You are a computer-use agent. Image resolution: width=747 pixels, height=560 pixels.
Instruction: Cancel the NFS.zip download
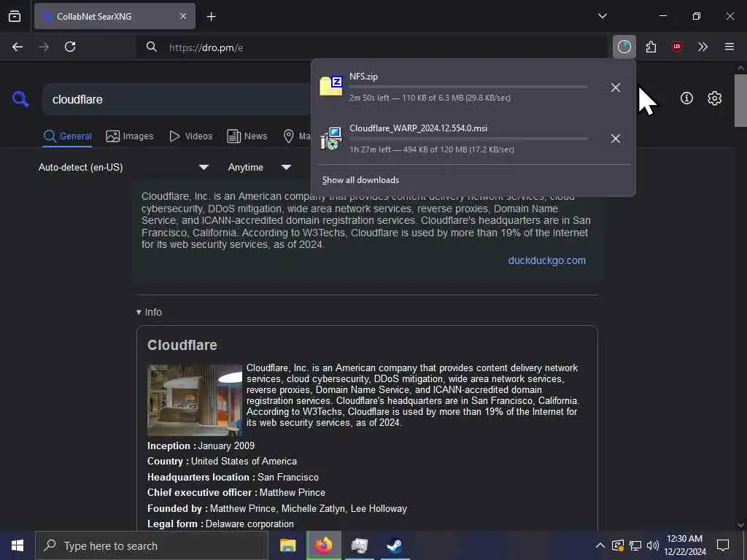(x=616, y=87)
